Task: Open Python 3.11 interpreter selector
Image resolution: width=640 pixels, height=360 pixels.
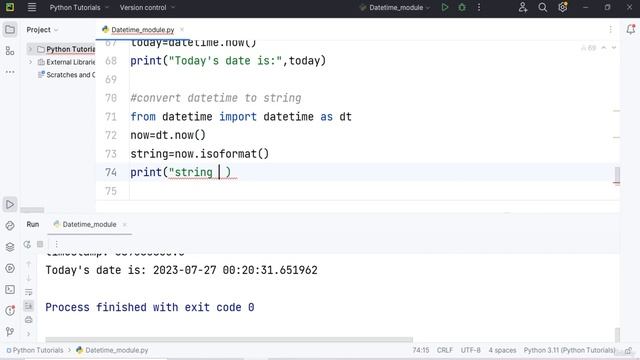Action: pos(569,350)
